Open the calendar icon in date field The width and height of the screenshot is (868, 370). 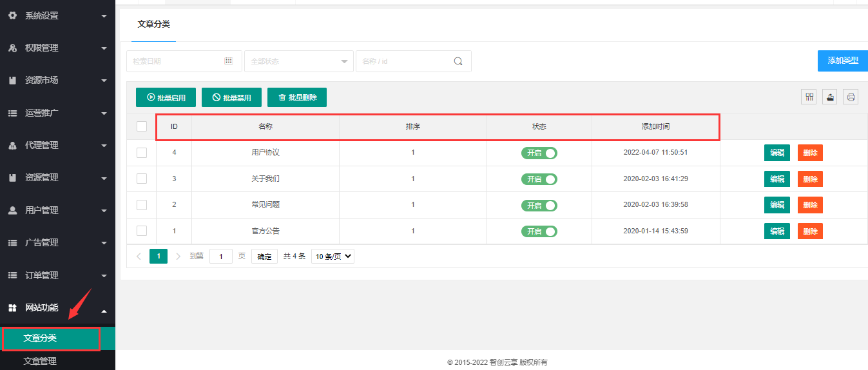[x=228, y=61]
